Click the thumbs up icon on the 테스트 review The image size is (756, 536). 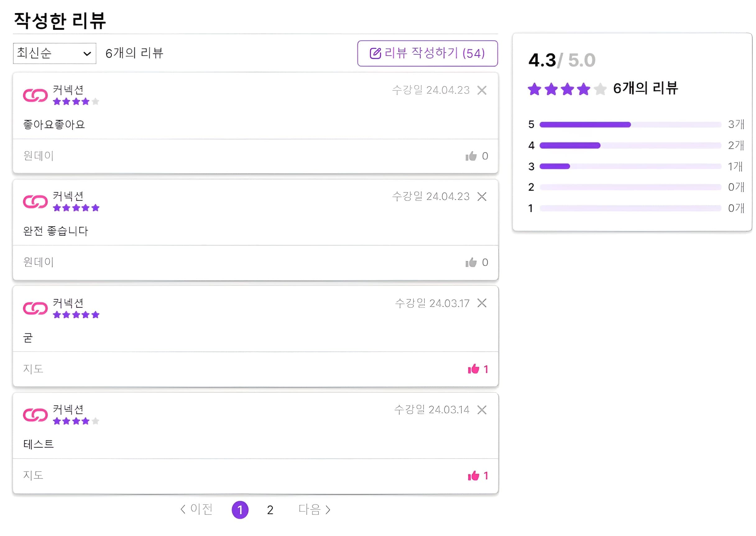474,475
